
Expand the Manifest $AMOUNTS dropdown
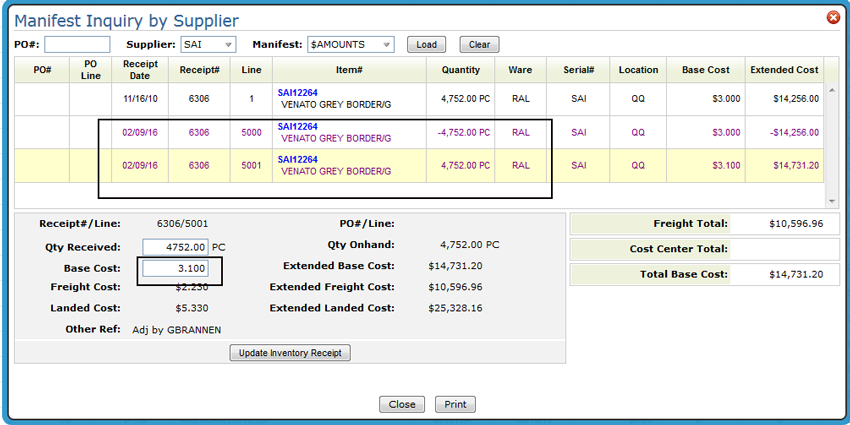(x=350, y=45)
